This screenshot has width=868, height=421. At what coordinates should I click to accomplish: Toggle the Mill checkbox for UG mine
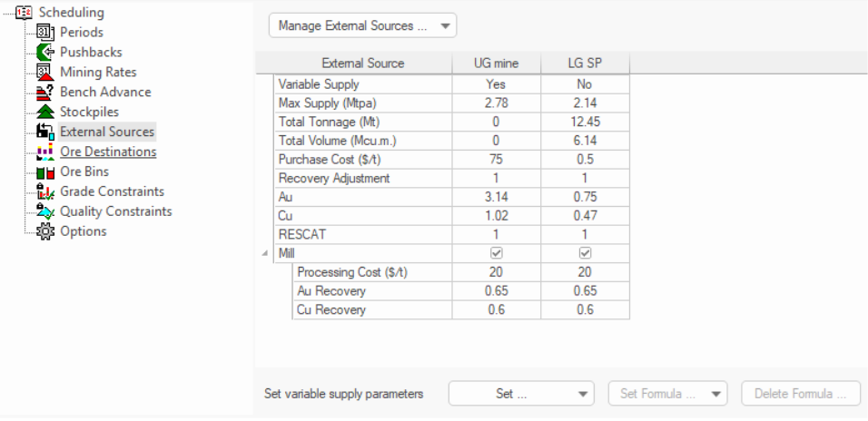pyautogui.click(x=496, y=253)
